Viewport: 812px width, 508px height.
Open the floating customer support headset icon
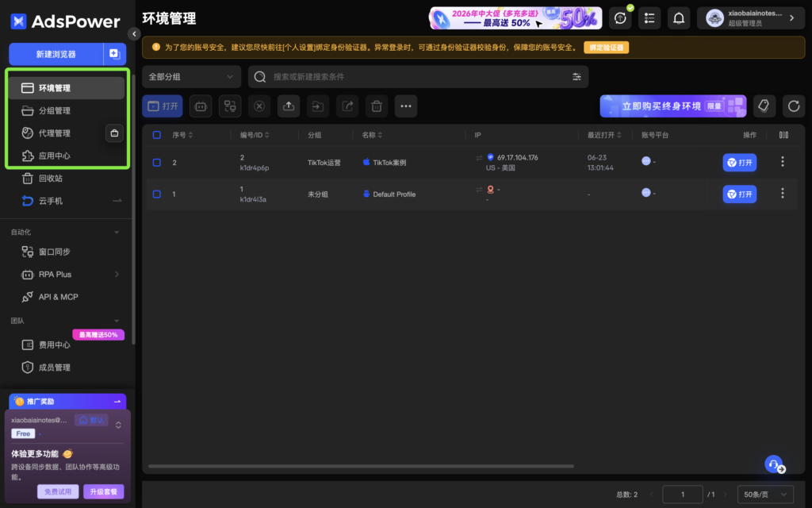[774, 464]
